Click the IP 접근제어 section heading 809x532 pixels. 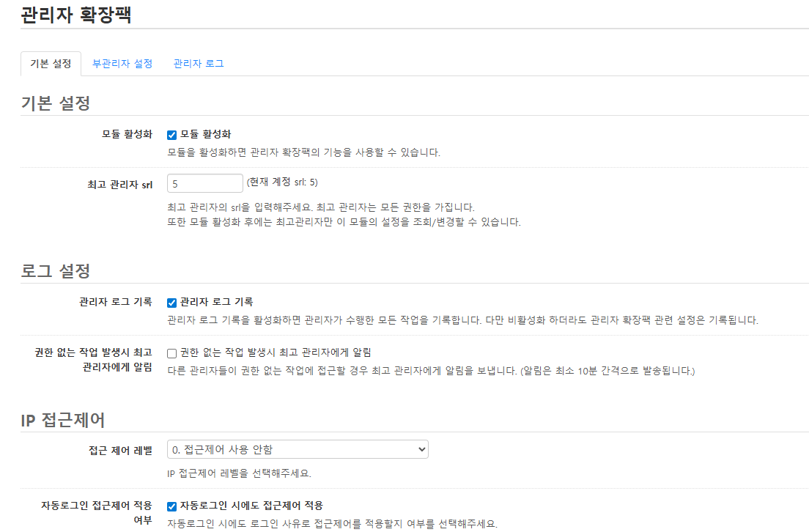(x=63, y=420)
